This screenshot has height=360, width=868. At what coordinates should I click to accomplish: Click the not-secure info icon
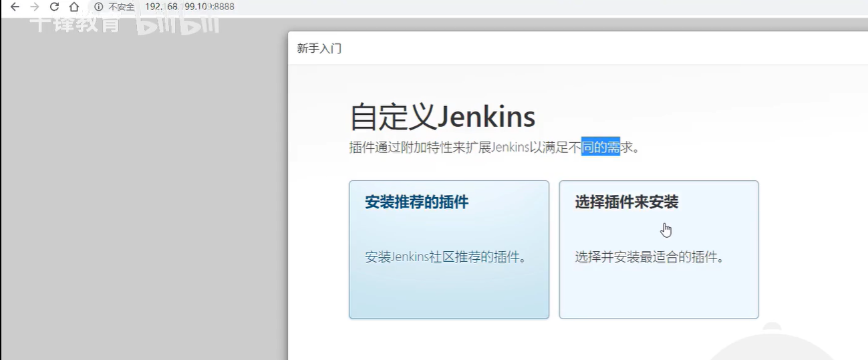[x=99, y=7]
